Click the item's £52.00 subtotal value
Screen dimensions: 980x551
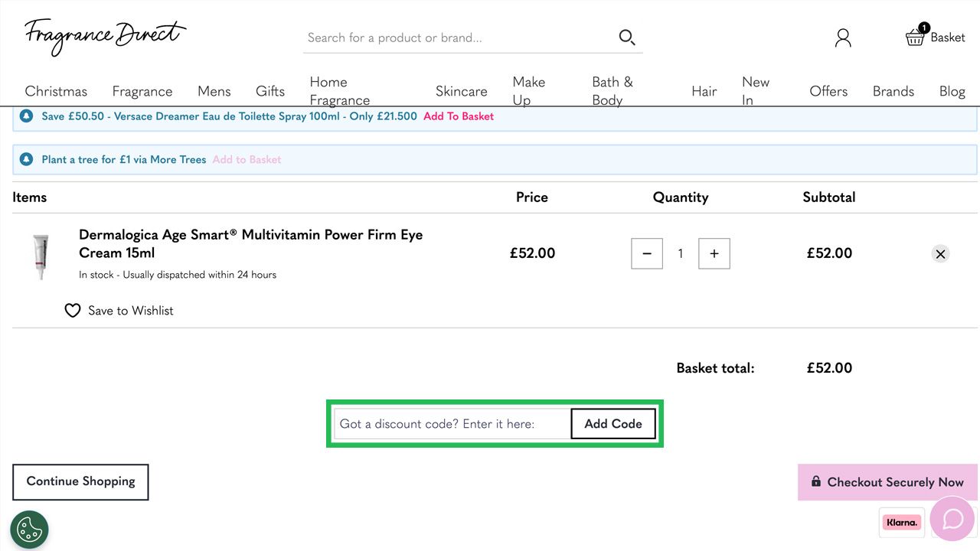pos(829,253)
